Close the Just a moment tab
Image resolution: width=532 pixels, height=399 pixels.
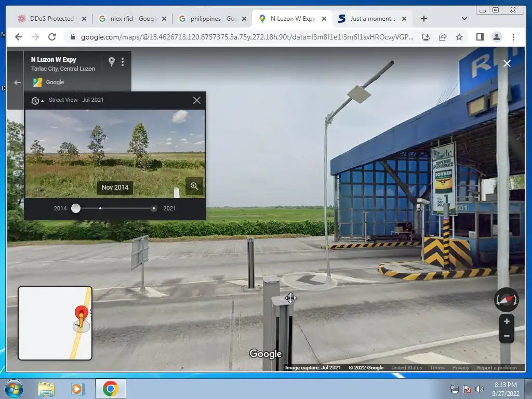tap(404, 19)
